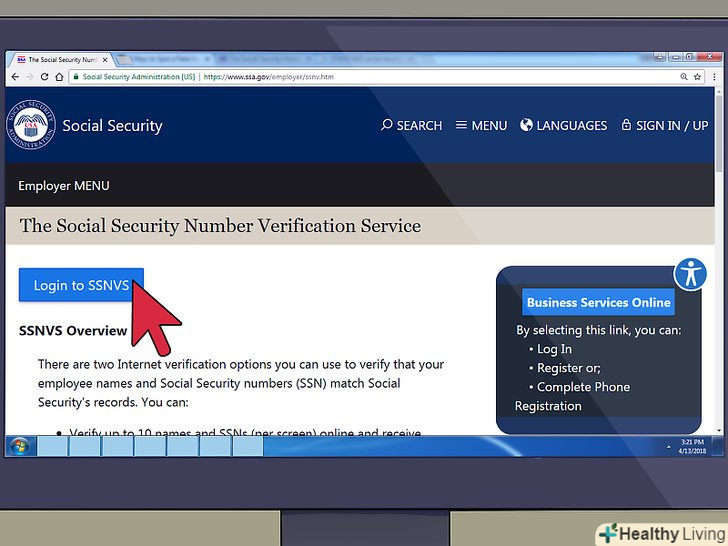This screenshot has width=728, height=546.
Task: Open the Chrome three-dot menu
Action: 714,77
